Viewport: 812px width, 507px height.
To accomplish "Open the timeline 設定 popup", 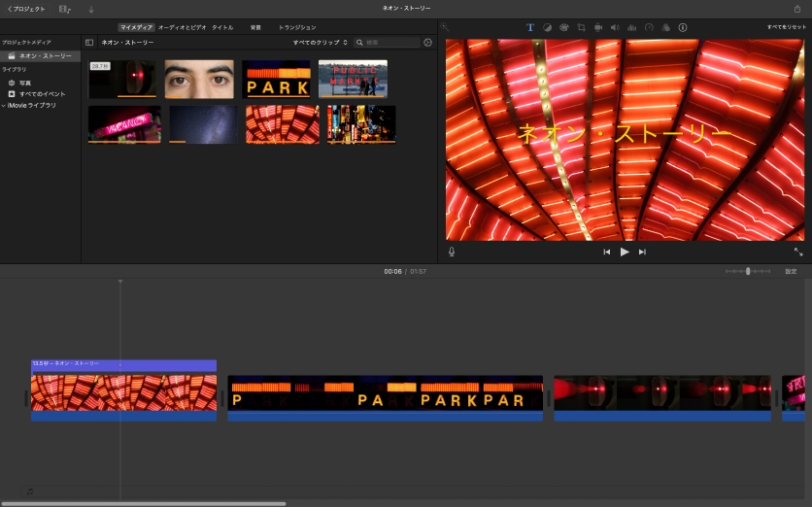I will [791, 271].
